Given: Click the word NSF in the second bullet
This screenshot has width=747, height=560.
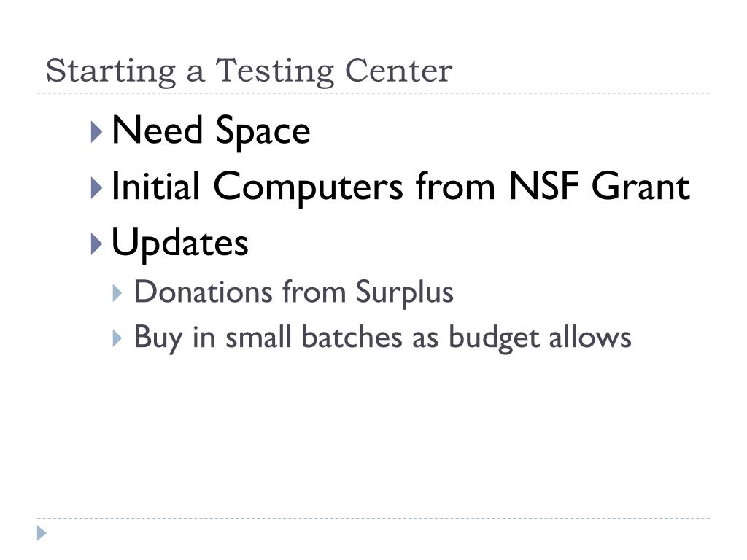Looking at the screenshot, I should (544, 186).
